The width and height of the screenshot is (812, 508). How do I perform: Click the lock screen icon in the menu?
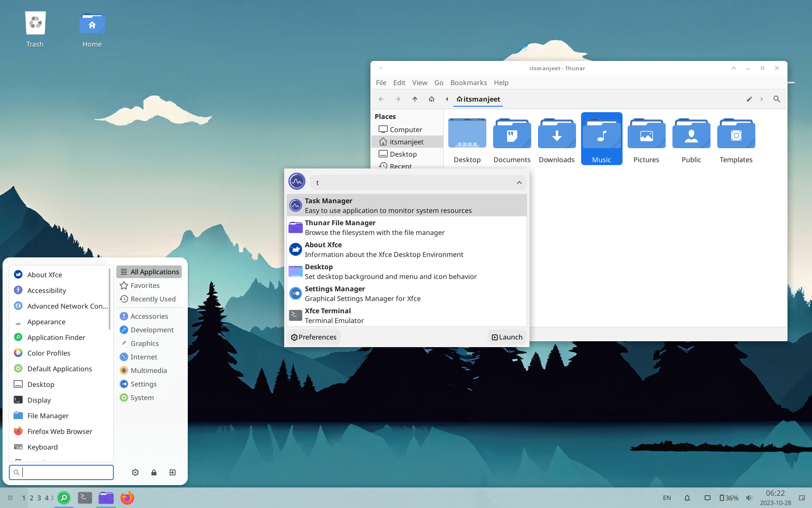point(154,472)
